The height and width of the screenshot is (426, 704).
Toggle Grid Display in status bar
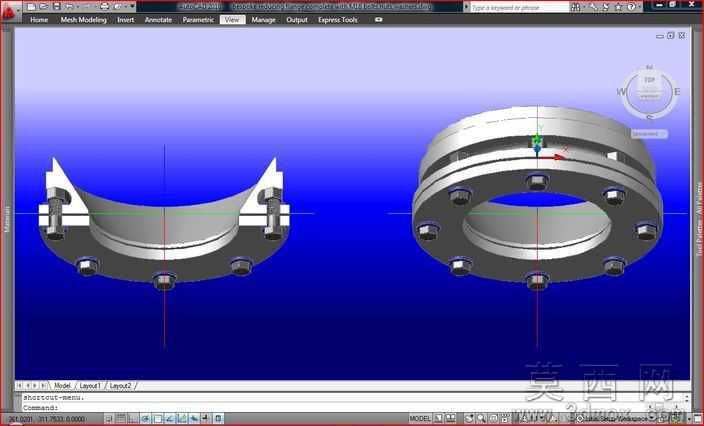click(120, 418)
